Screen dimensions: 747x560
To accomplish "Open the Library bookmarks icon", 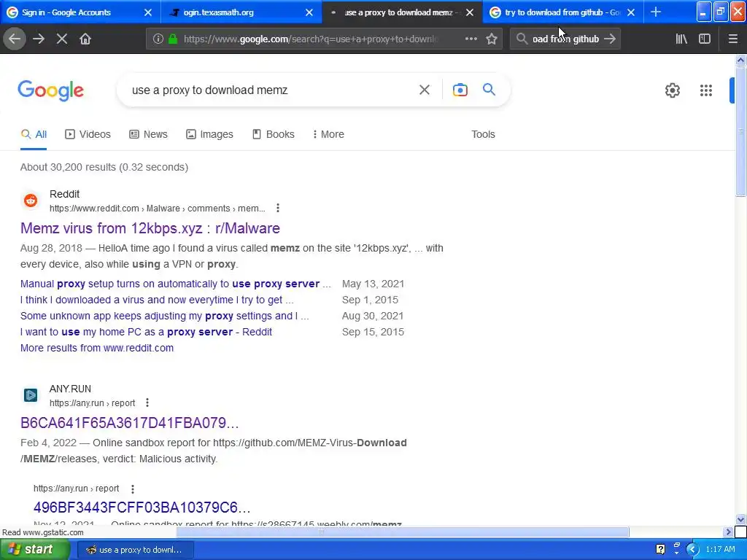I will point(681,39).
